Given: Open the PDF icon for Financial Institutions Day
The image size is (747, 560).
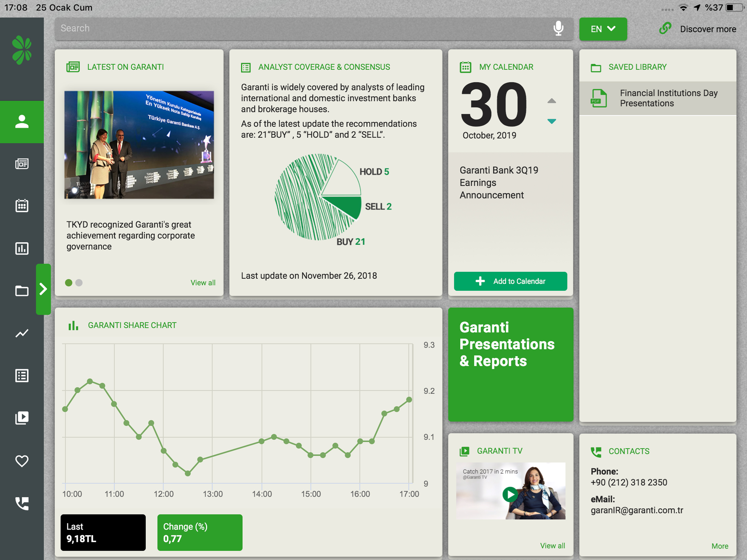Looking at the screenshot, I should [599, 98].
